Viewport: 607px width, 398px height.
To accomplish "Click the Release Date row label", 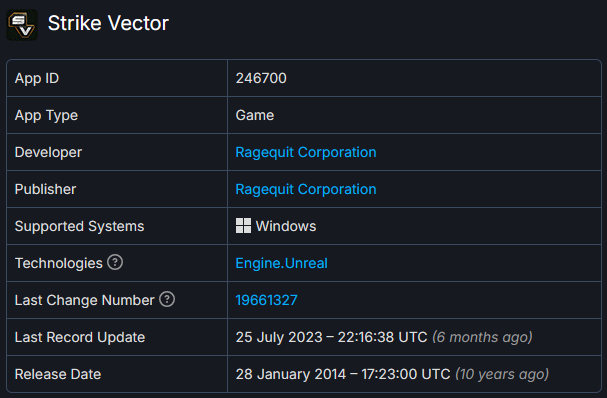I will coord(58,374).
